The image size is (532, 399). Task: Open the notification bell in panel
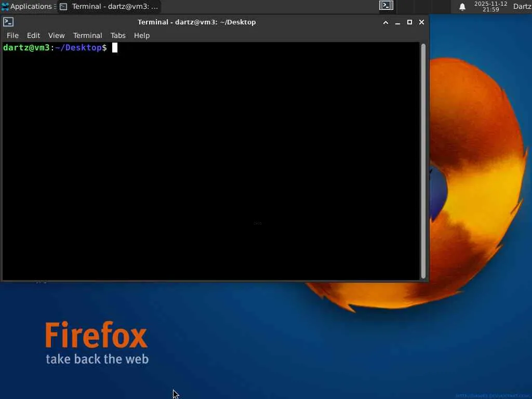(x=462, y=7)
